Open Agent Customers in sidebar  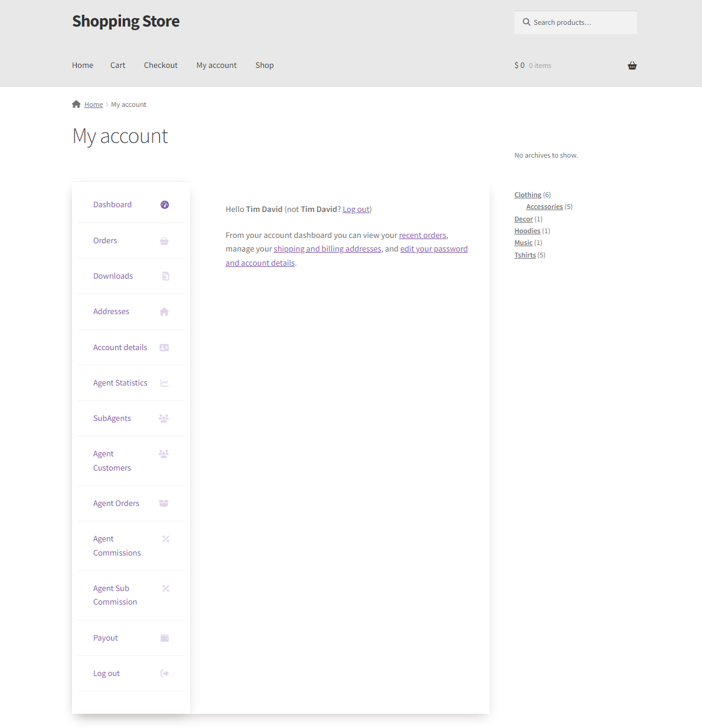(x=131, y=461)
